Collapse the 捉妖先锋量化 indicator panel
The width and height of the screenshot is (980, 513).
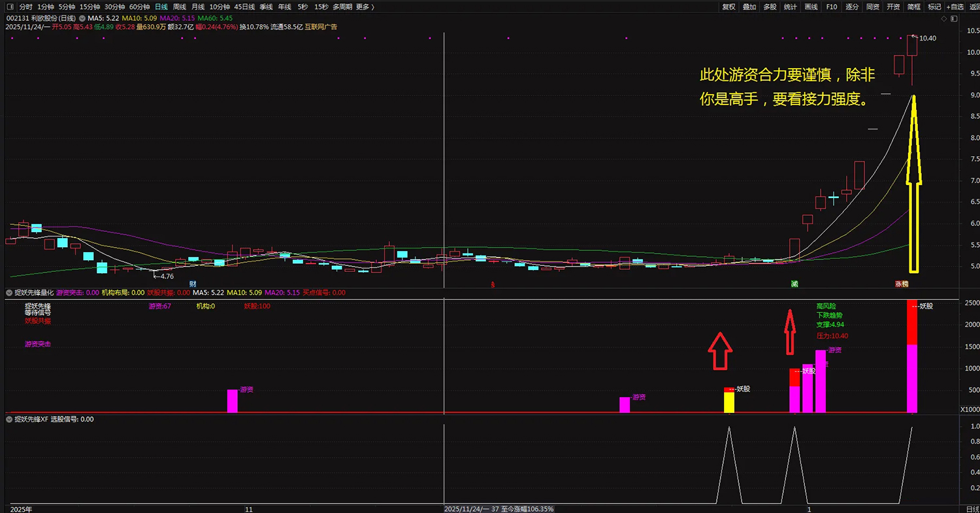pos(8,292)
